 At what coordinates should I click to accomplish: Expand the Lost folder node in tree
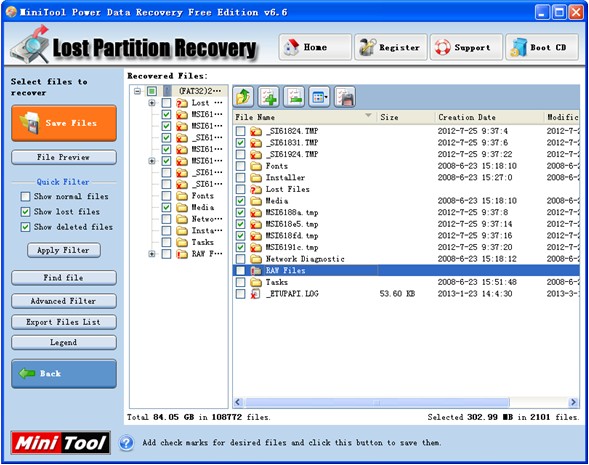point(152,103)
